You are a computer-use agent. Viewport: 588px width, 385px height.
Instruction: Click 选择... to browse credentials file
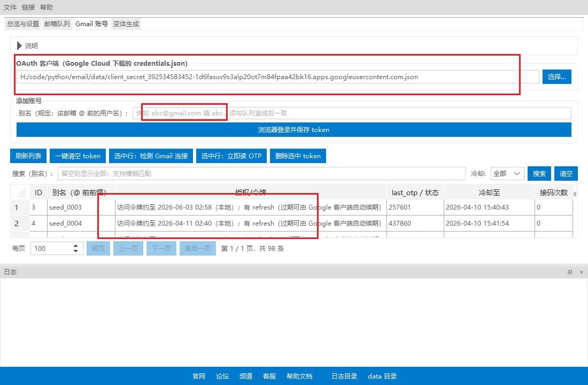tap(557, 77)
